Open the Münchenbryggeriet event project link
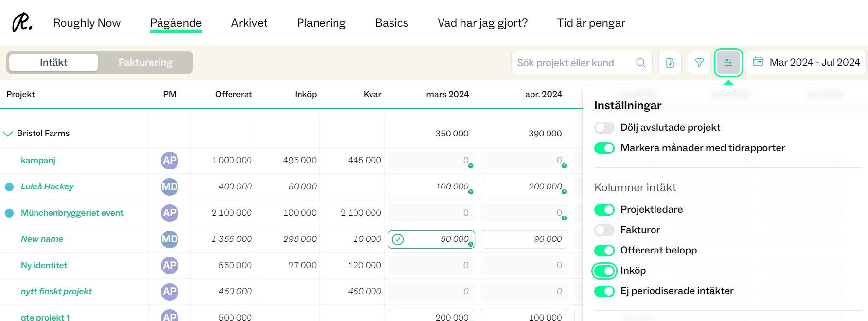 click(72, 213)
